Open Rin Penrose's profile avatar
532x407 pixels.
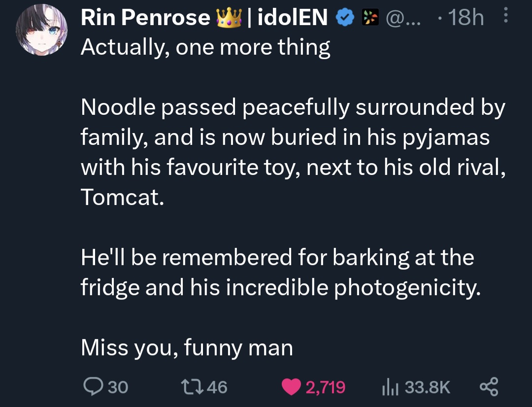click(x=41, y=30)
